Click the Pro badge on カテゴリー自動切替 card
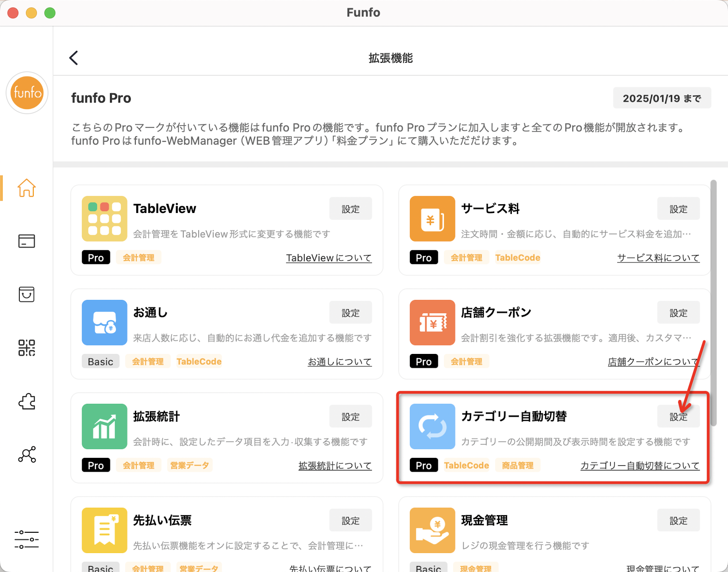 tap(424, 465)
